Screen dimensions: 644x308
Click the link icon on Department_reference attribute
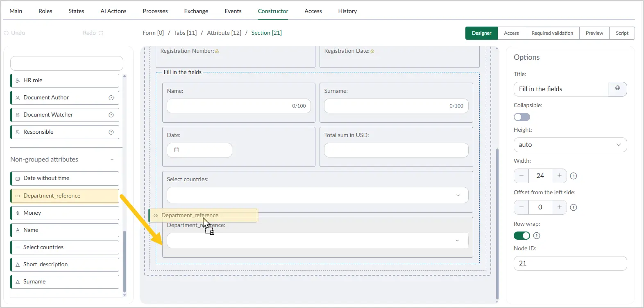pos(18,196)
